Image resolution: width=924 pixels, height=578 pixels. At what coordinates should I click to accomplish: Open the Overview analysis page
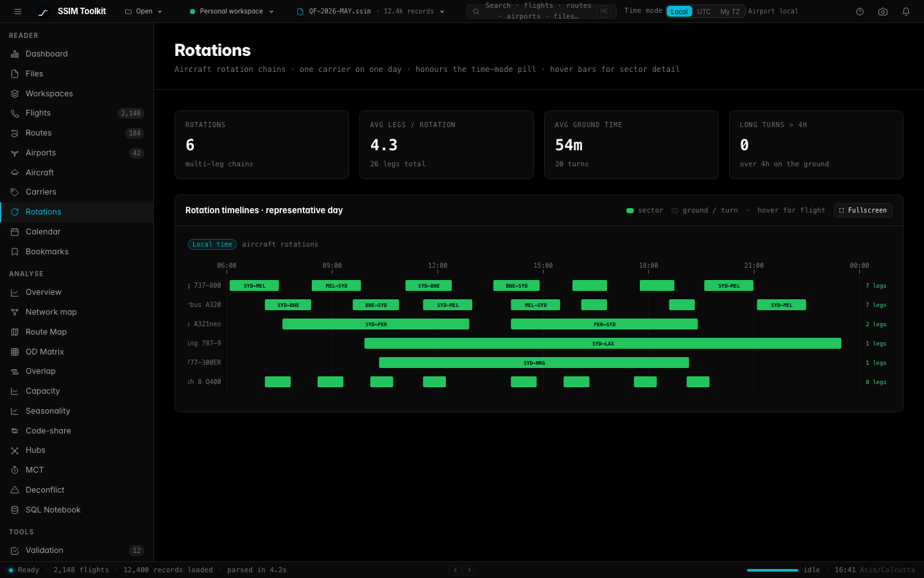[x=77, y=292]
